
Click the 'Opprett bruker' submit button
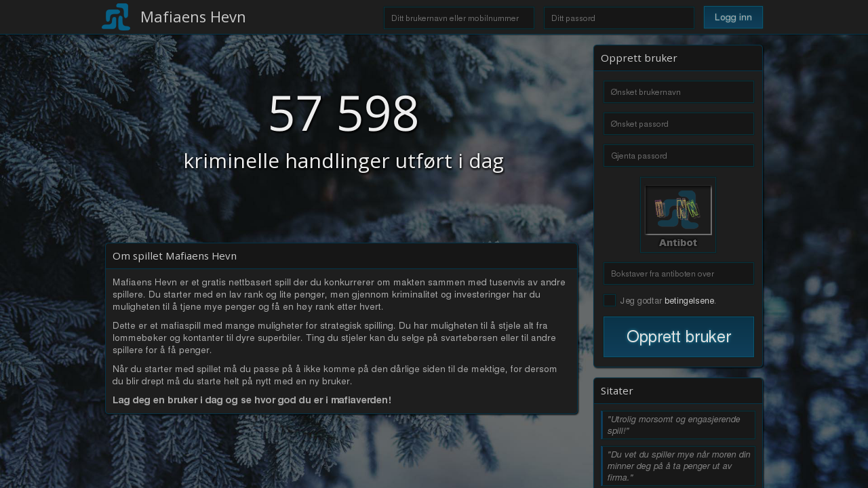[x=679, y=337]
